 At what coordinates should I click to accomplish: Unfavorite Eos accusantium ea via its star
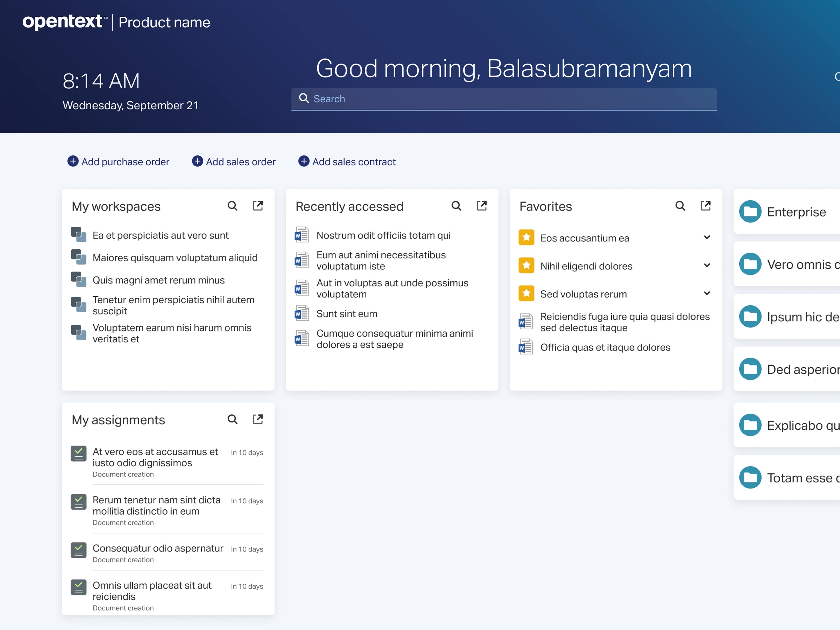click(526, 237)
